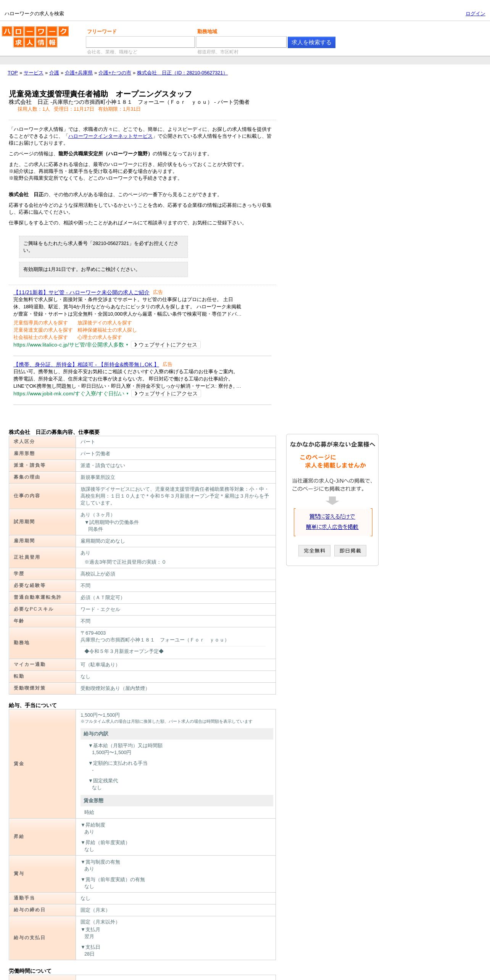
Task: Click the gray down arrow in sidebar
Action: pos(332,500)
